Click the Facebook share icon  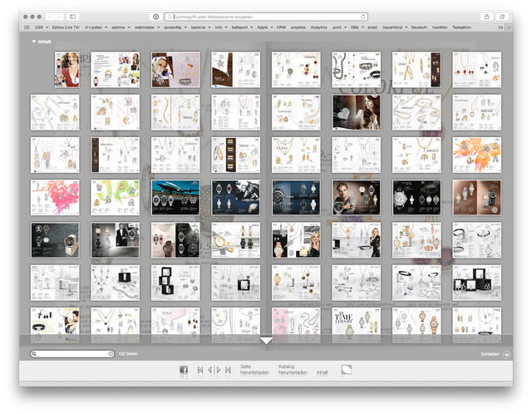[x=184, y=370]
